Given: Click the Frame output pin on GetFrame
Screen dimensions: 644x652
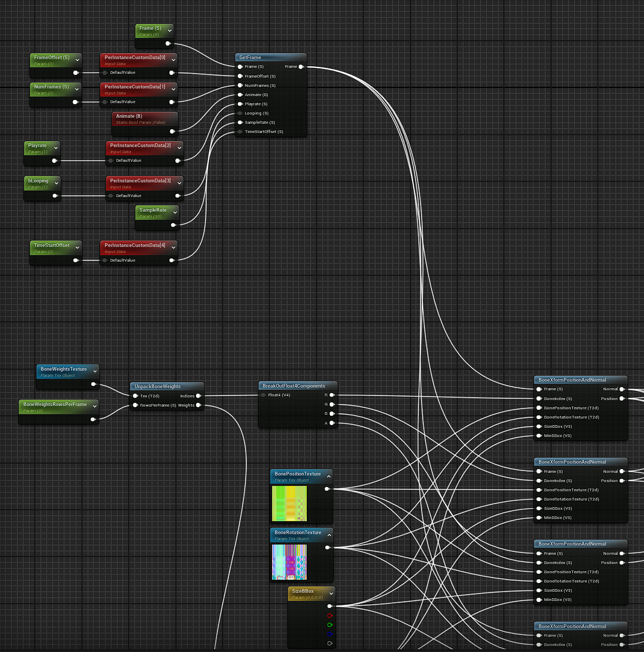Looking at the screenshot, I should [301, 67].
